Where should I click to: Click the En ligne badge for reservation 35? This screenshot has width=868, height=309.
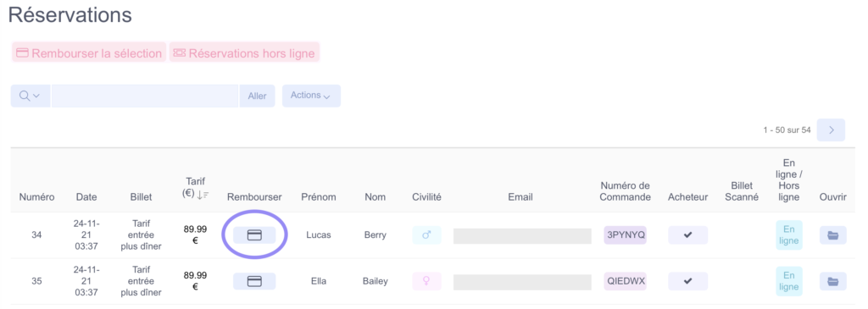(x=789, y=281)
